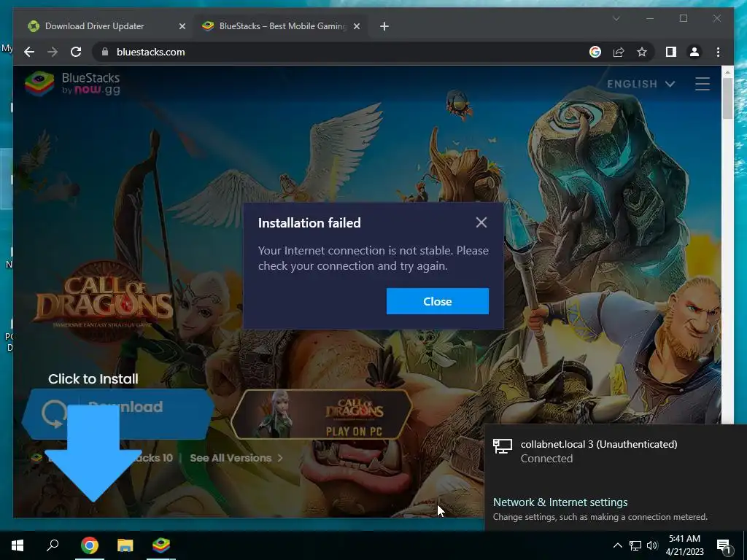The height and width of the screenshot is (560, 747).
Task: Click the blue Close button
Action: pos(438,301)
